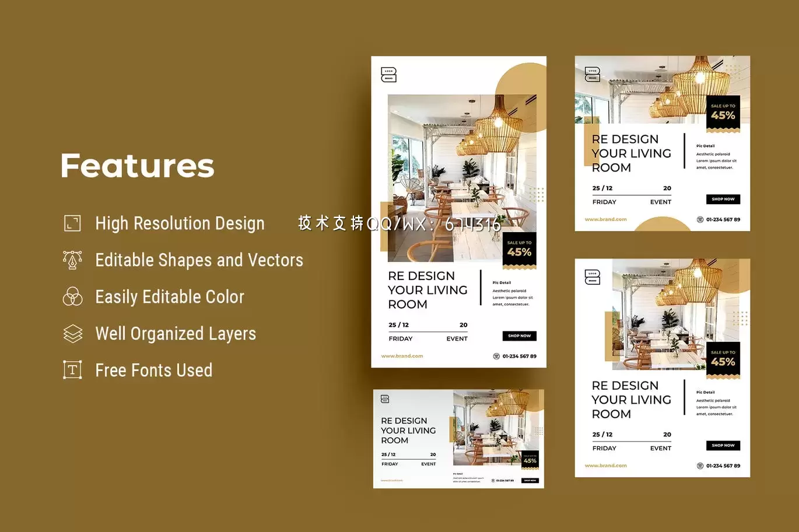Image resolution: width=799 pixels, height=532 pixels.
Task: Click the '25 / 12' date on the portrait flyer
Action: tap(398, 325)
